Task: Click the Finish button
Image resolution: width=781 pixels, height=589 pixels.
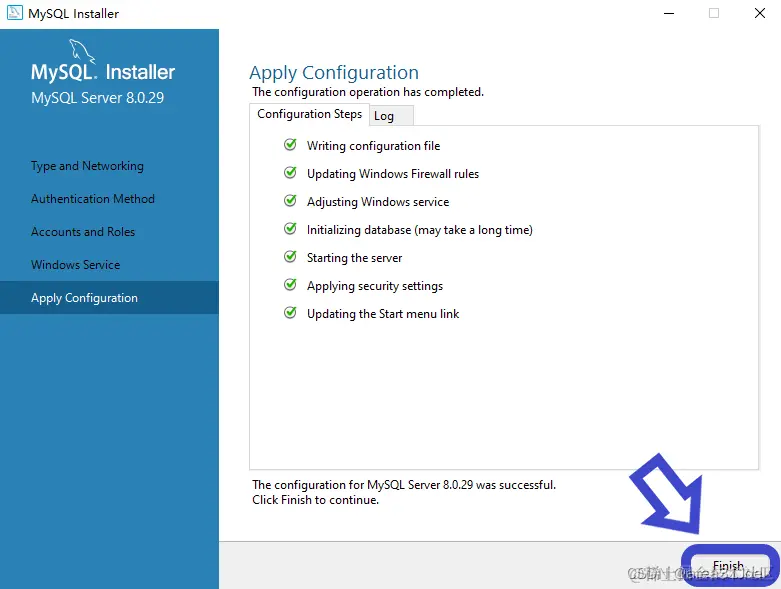Action: pos(729,565)
